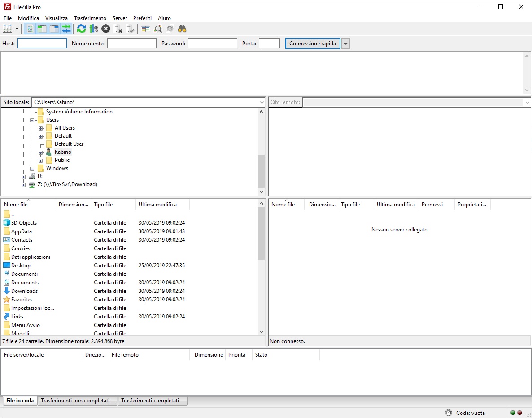Open the File menu

tap(8, 18)
